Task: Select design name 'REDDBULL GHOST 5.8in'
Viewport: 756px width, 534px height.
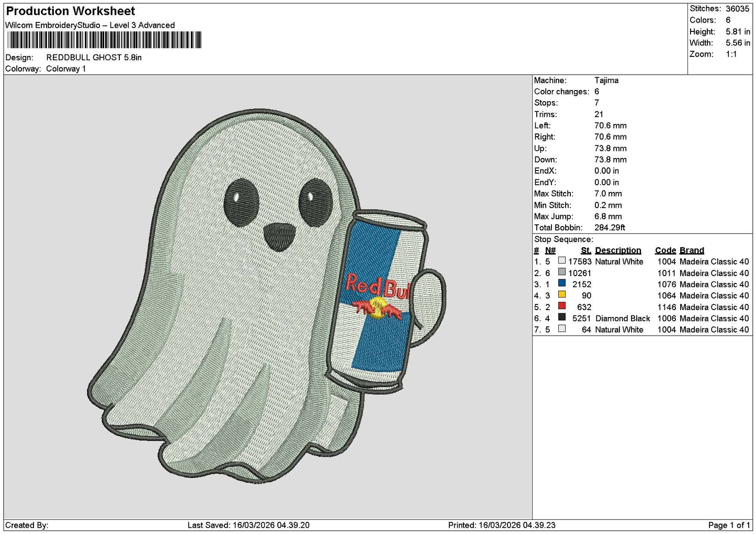Action: click(x=94, y=58)
